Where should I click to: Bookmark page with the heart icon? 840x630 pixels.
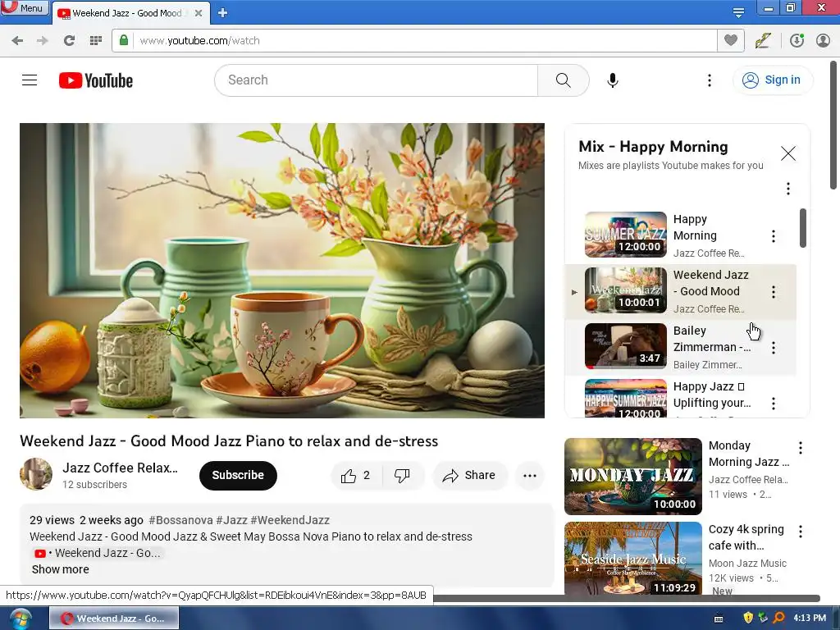[730, 40]
